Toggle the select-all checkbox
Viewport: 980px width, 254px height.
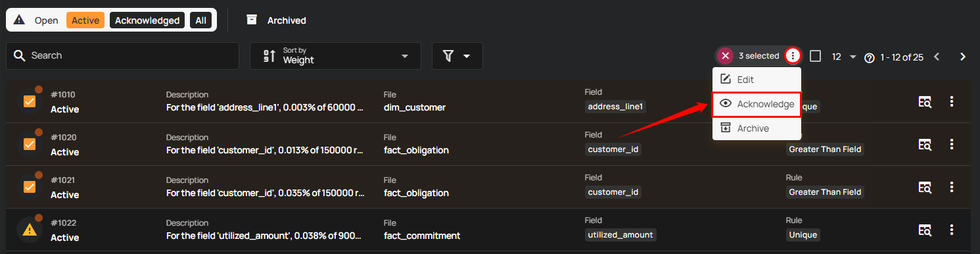815,57
